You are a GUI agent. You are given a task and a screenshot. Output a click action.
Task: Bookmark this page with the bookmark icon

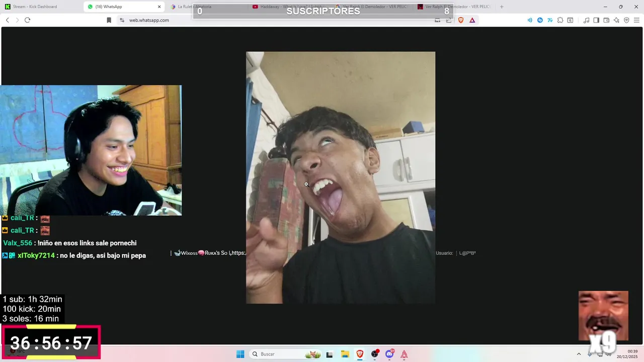(109, 20)
